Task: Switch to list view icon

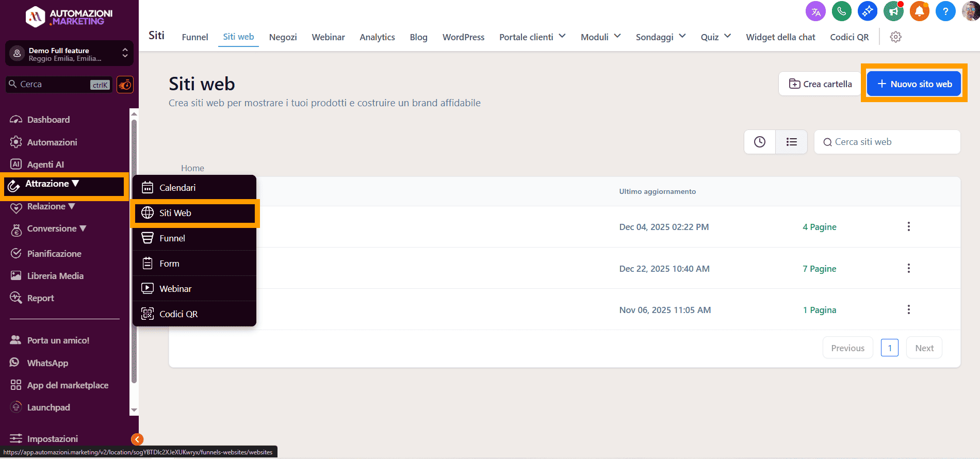Action: (792, 142)
